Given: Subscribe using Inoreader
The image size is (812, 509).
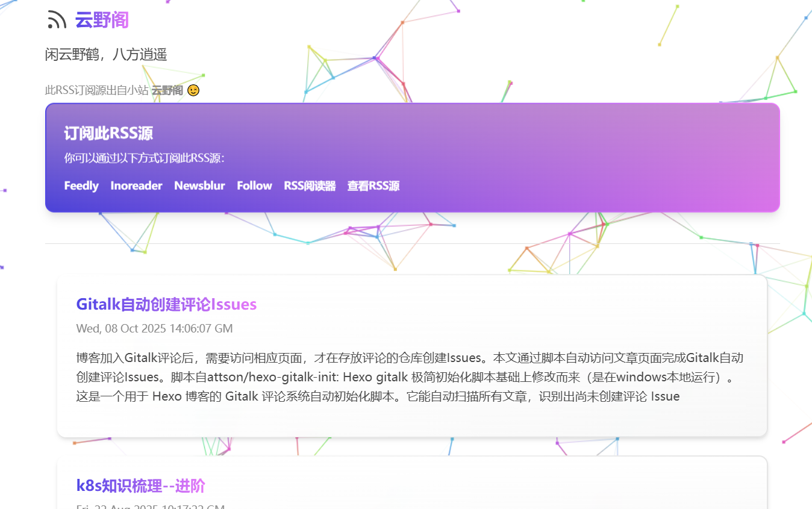Looking at the screenshot, I should [136, 186].
